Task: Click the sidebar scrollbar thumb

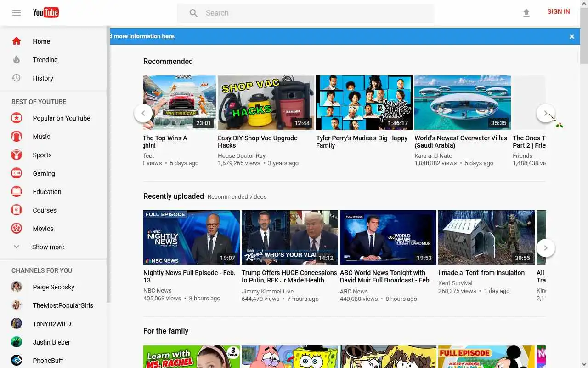Action: click(x=108, y=164)
